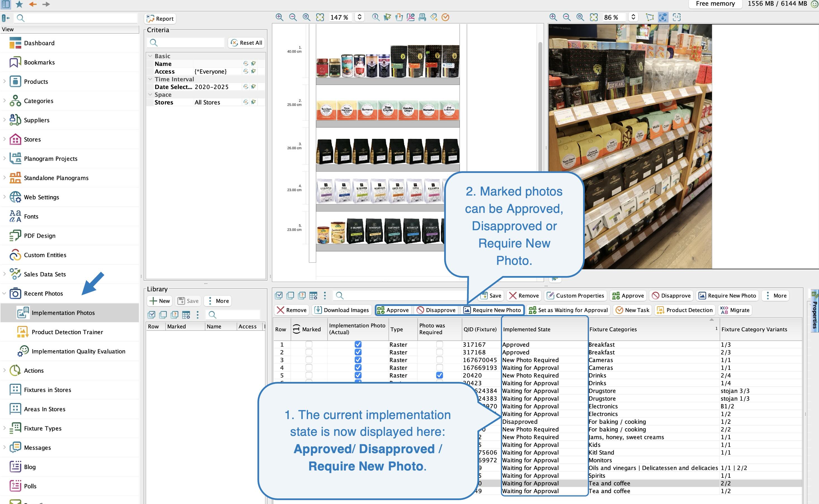Image resolution: width=819 pixels, height=504 pixels.
Task: Check Marked box for row 2
Action: [x=309, y=352]
